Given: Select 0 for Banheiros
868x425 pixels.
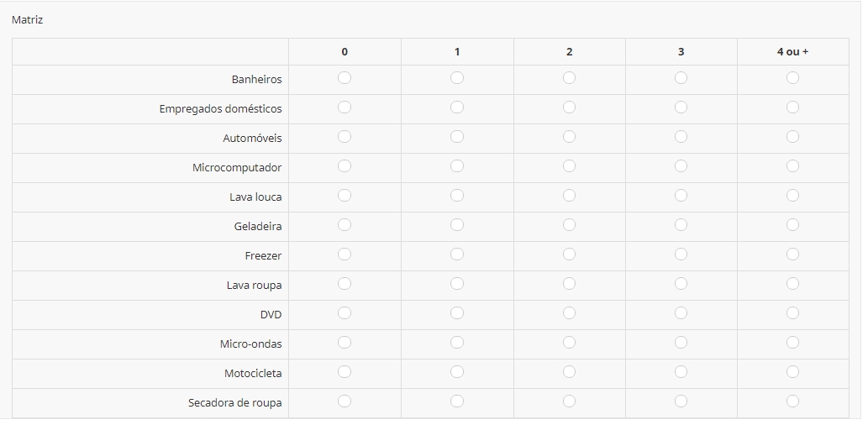Looking at the screenshot, I should [345, 77].
